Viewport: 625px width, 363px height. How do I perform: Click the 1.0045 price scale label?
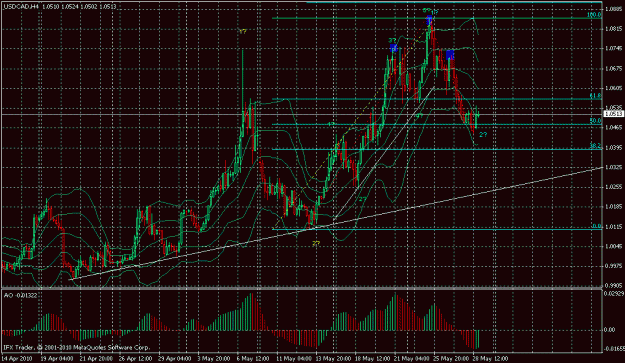coord(613,246)
